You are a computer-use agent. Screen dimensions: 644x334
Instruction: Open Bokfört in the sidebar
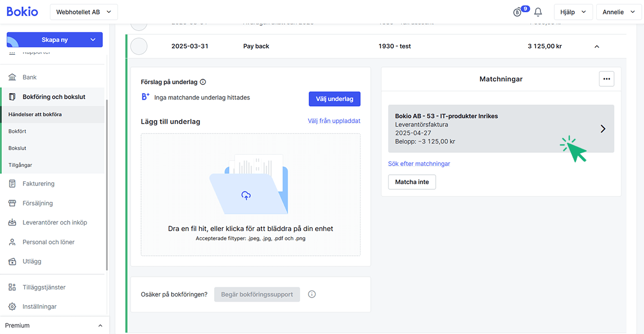[x=17, y=131]
